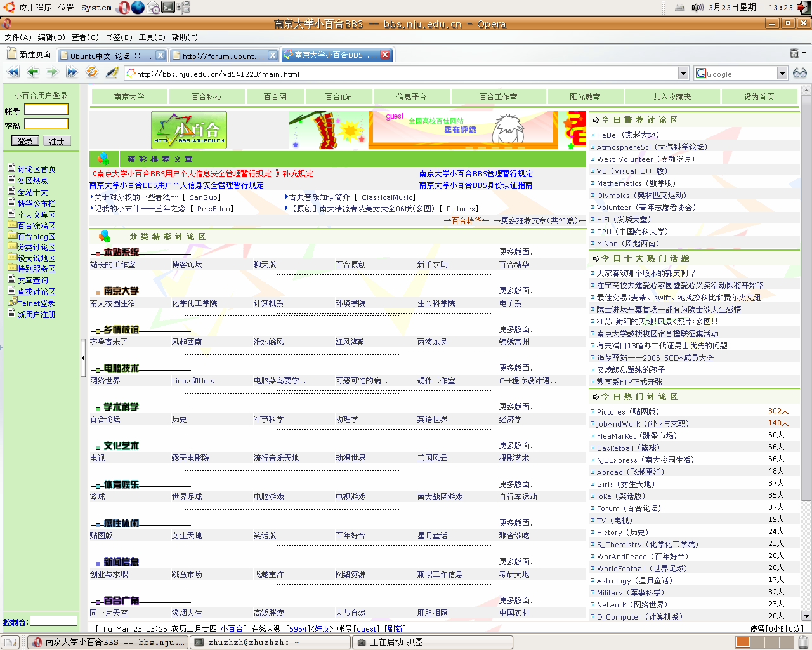The image size is (812, 650).
Task: Click the printer tray icon
Action: pos(680,8)
